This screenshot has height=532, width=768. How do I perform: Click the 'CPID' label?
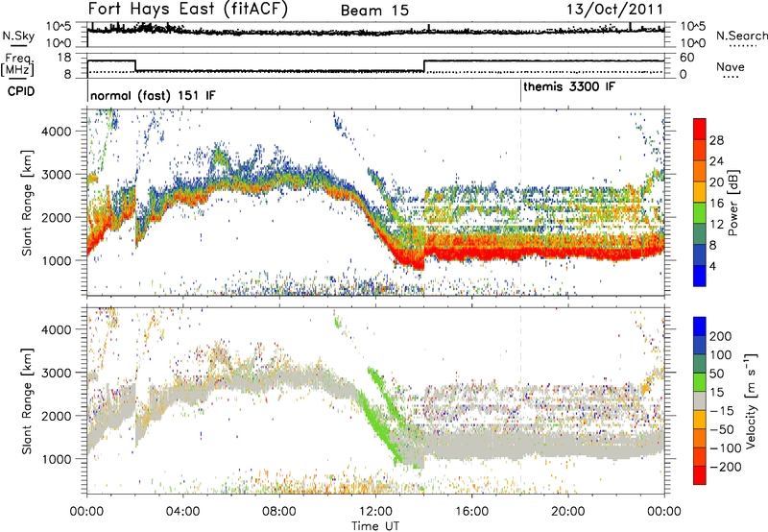point(20,91)
